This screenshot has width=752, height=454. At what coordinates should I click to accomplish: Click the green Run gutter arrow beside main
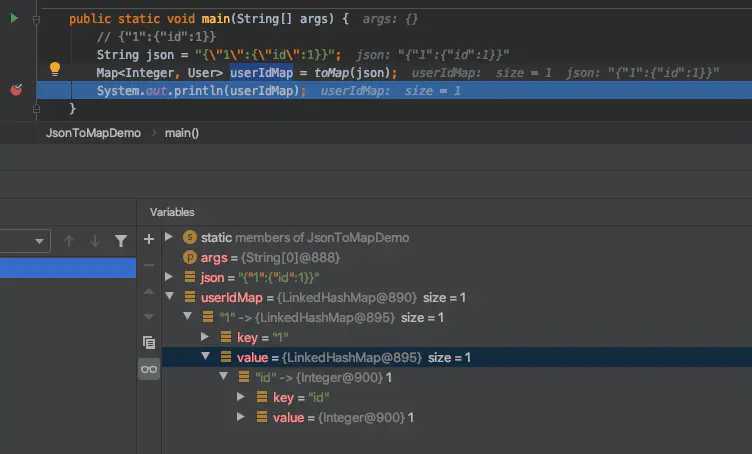pyautogui.click(x=14, y=18)
